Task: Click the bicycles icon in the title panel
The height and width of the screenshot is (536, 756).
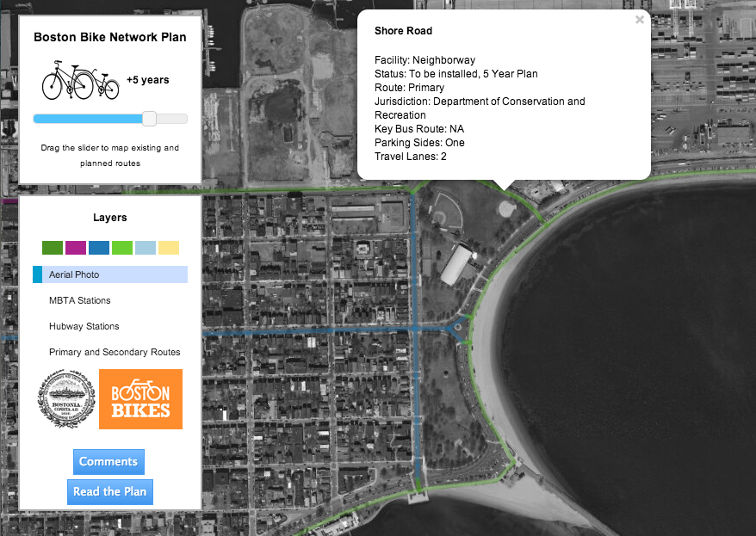Action: (x=81, y=80)
